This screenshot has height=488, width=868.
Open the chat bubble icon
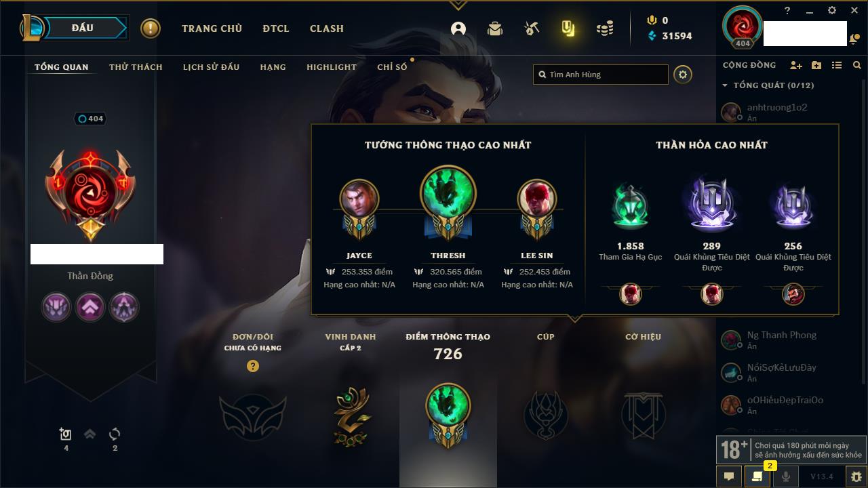click(729, 476)
